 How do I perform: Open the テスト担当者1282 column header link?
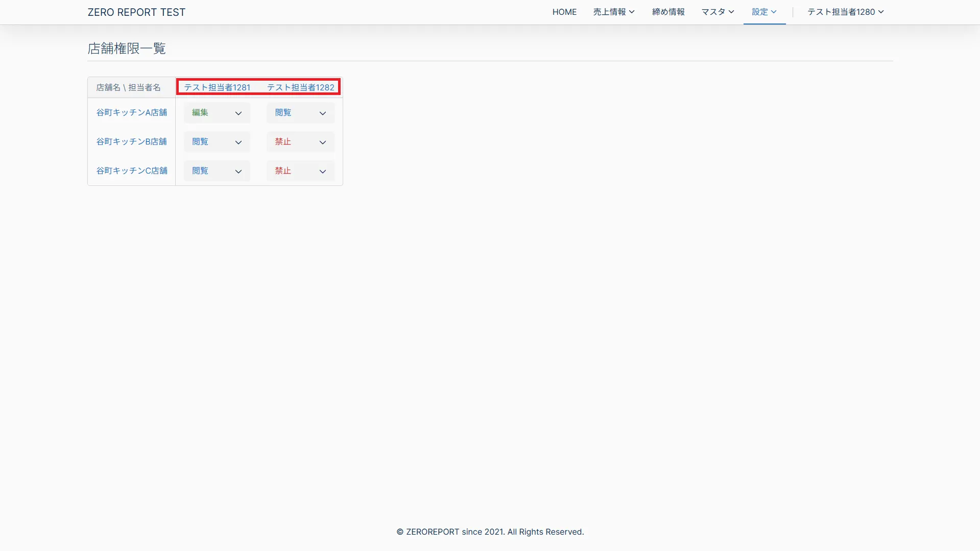click(300, 87)
